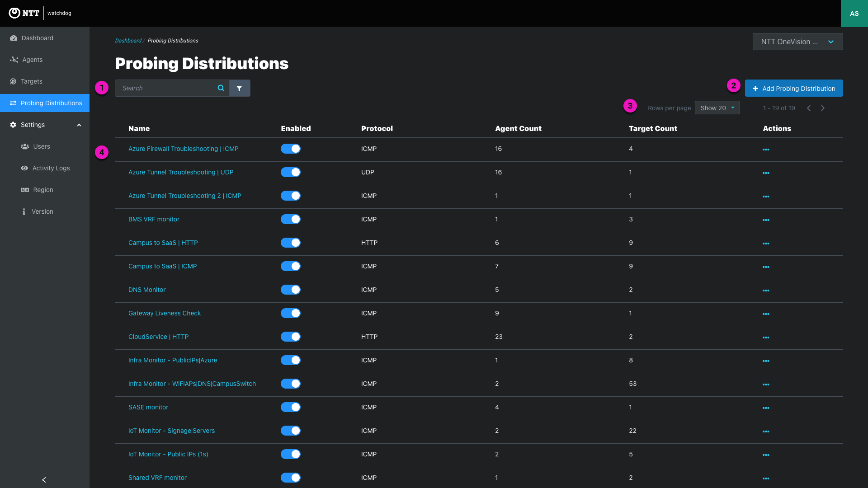Disable Azure Firewall Troubleshooting ICMP toggle
The image size is (868, 488).
click(x=291, y=149)
